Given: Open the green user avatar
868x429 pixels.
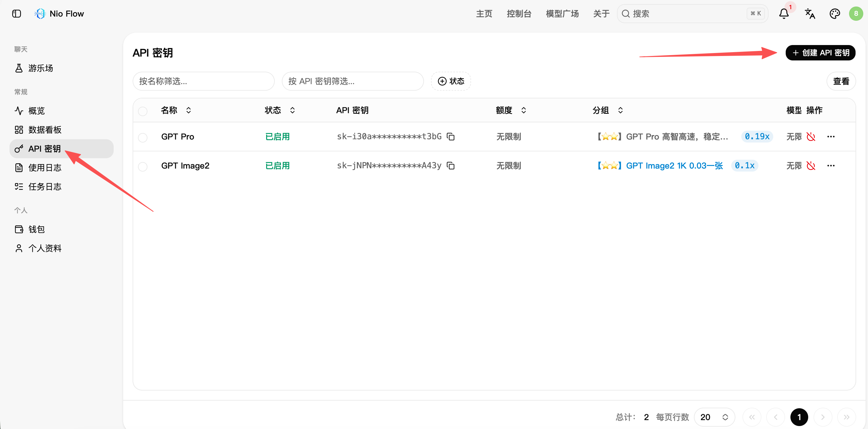Looking at the screenshot, I should (x=856, y=14).
